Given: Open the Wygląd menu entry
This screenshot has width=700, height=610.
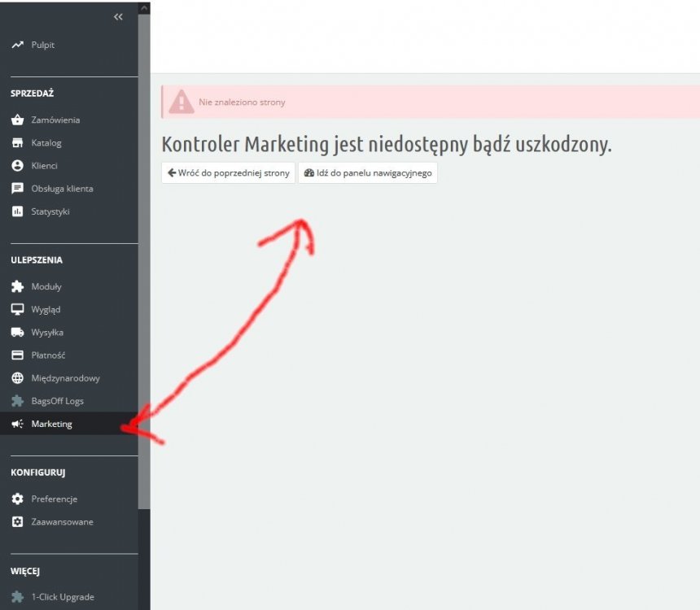Looking at the screenshot, I should tap(46, 309).
